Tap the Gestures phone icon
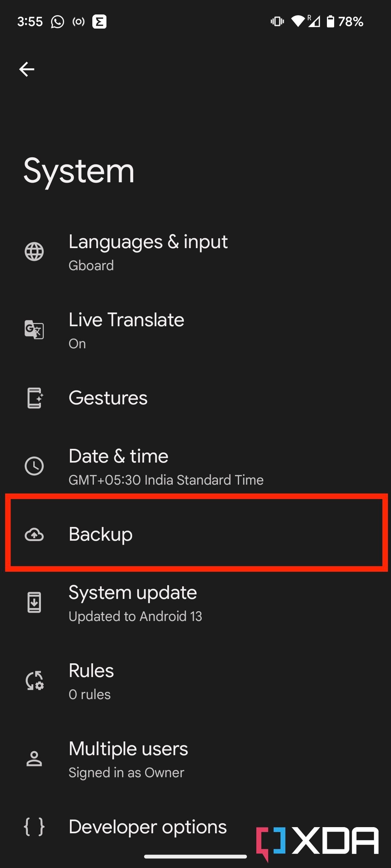The image size is (391, 868). [x=34, y=398]
